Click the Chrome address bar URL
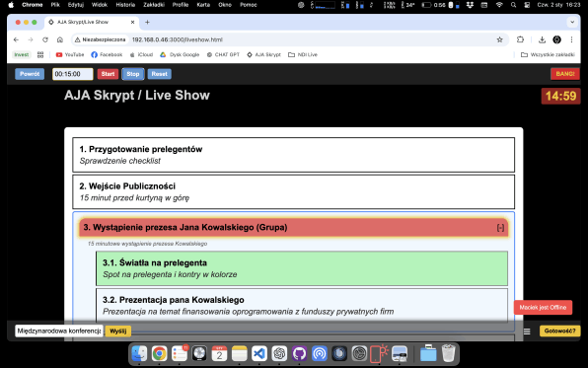Screen dimensions: 588x368 [177, 39]
